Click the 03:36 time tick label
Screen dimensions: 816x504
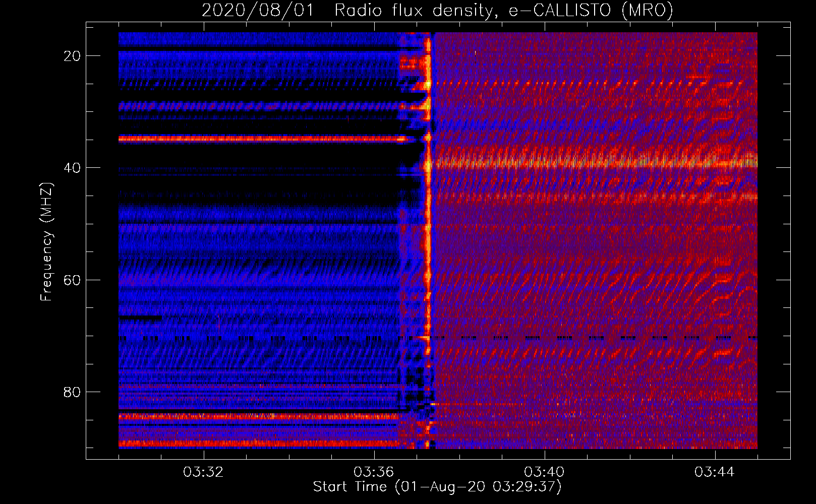[x=374, y=472]
